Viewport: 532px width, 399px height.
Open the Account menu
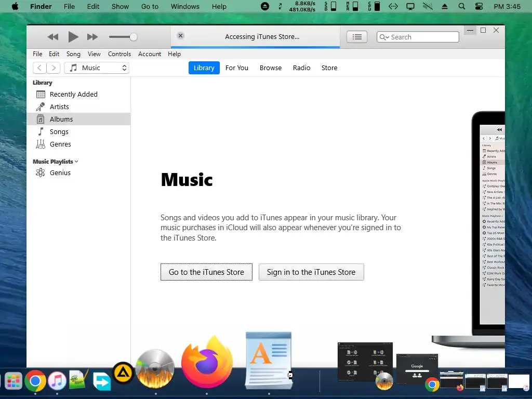(x=150, y=54)
